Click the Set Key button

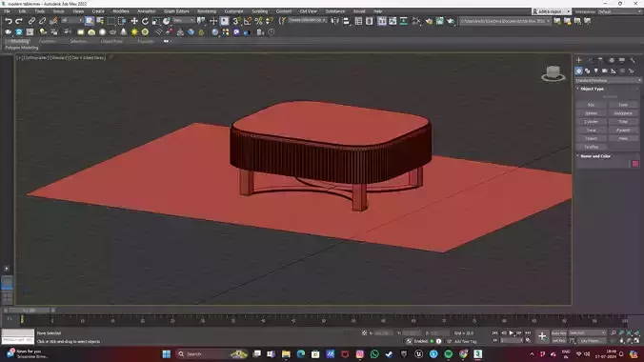pyautogui.click(x=559, y=341)
